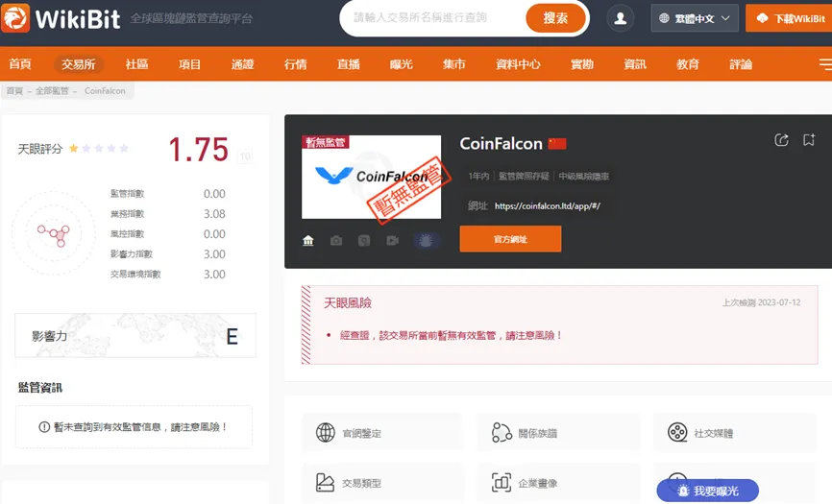The width and height of the screenshot is (832, 504).
Task: Click the 全部監管 breadcrumb link
Action: [52, 90]
